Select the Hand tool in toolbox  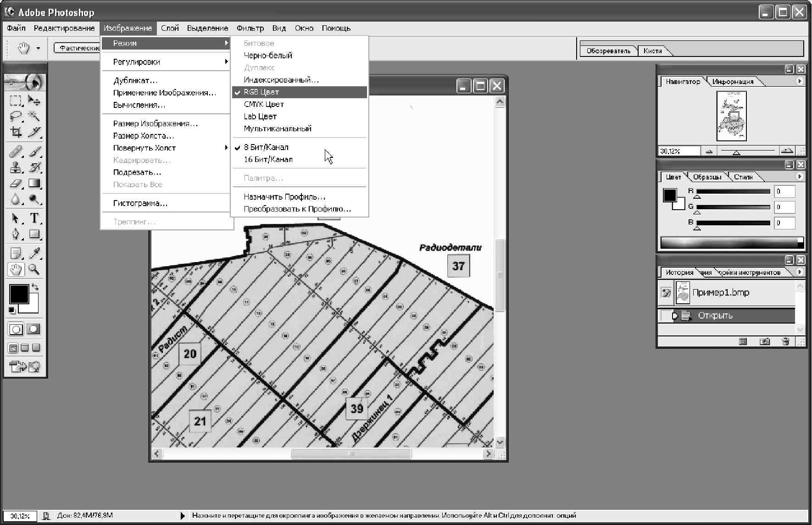click(16, 269)
